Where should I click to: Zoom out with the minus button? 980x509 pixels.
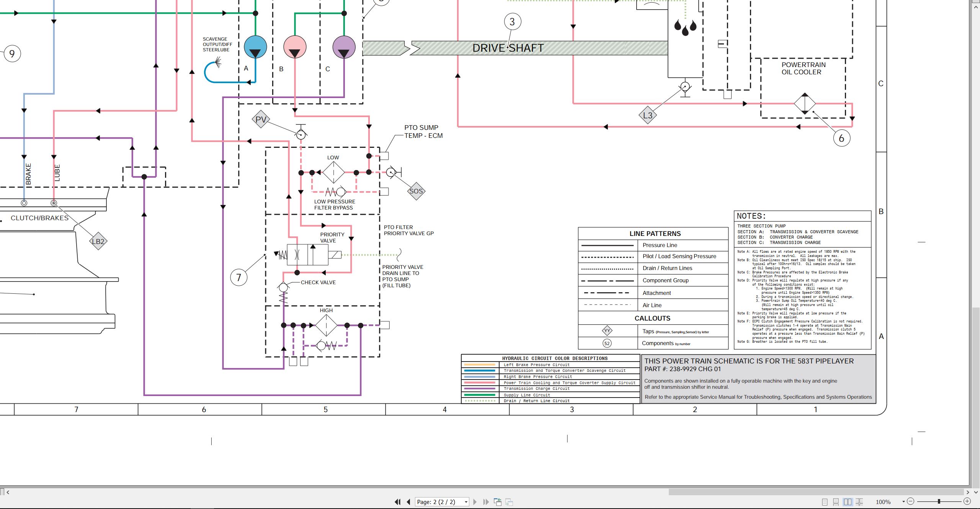tap(911, 501)
